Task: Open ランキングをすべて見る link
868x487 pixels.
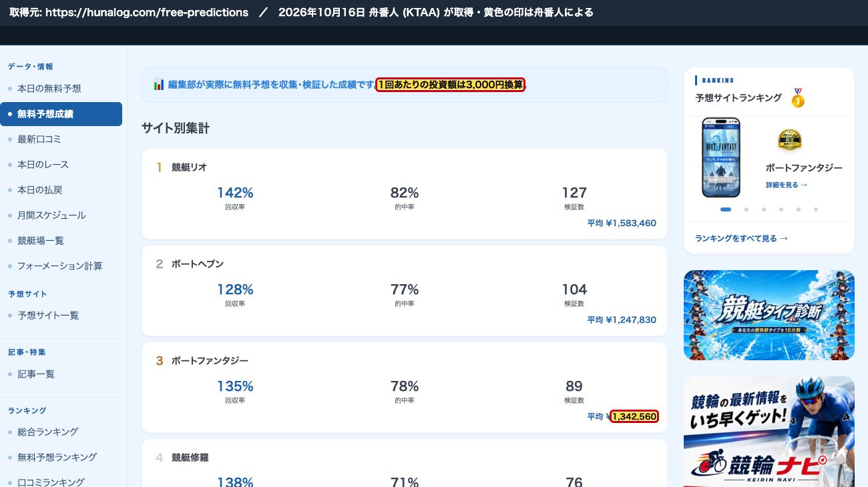Action: [742, 238]
